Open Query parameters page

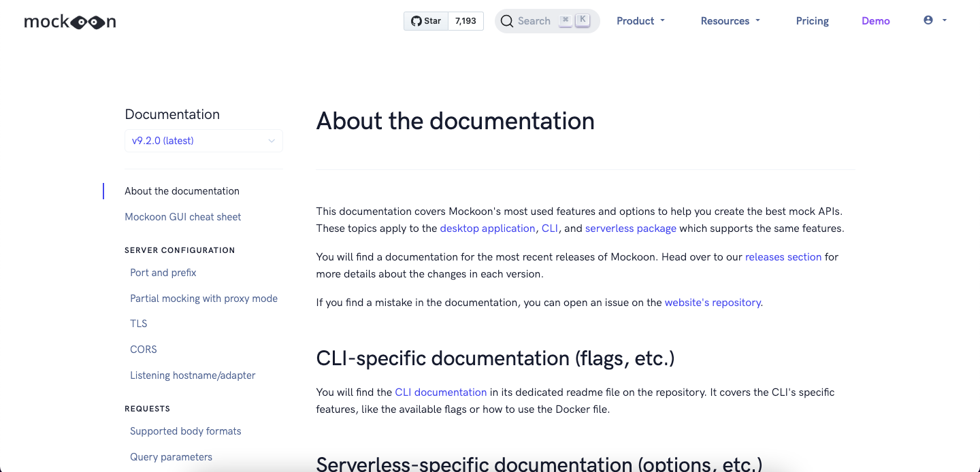(171, 457)
